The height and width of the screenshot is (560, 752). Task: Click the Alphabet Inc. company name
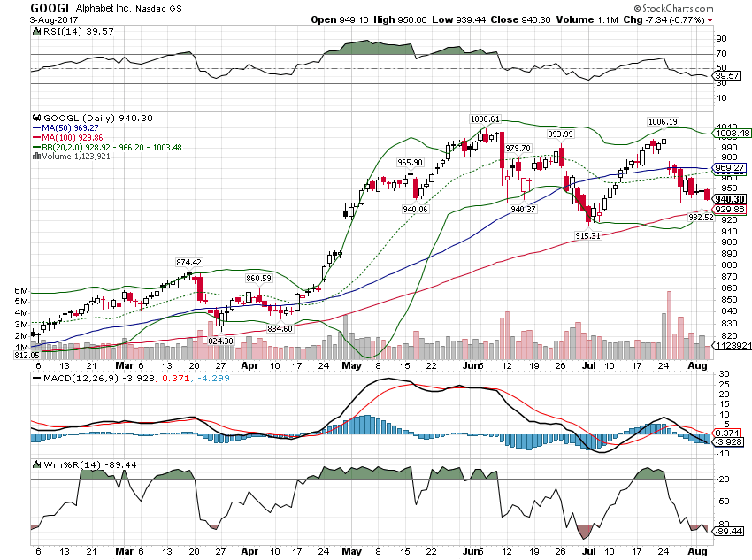pyautogui.click(x=104, y=8)
